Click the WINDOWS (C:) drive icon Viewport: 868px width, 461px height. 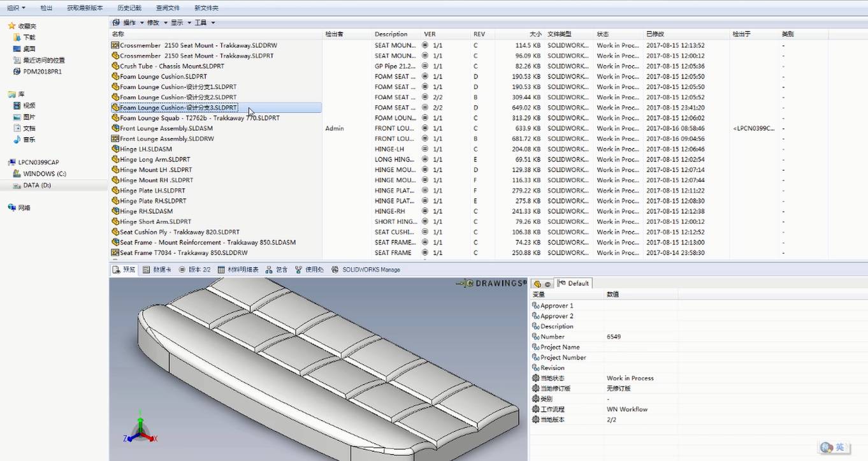click(x=17, y=173)
